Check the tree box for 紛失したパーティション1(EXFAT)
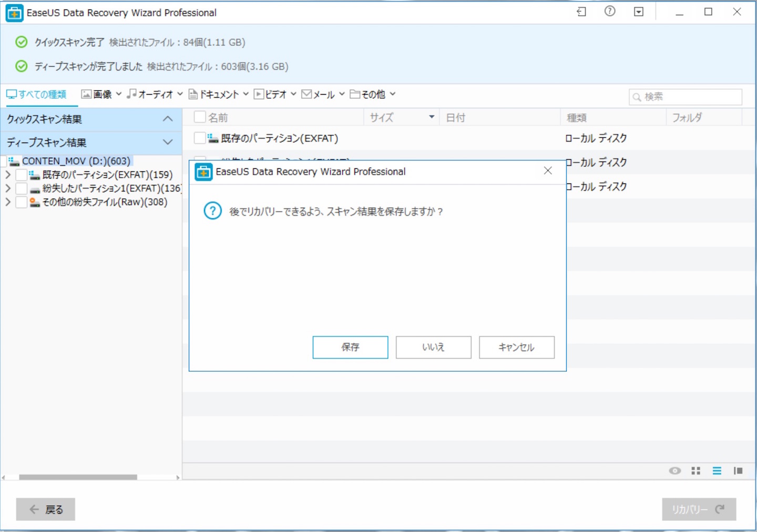Viewport: 757px width, 532px height. 22,189
